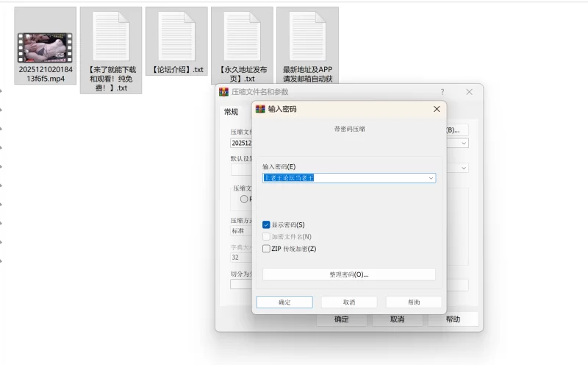Select the 【论坛介绍】.txt file icon
The image size is (588, 365).
(176, 36)
